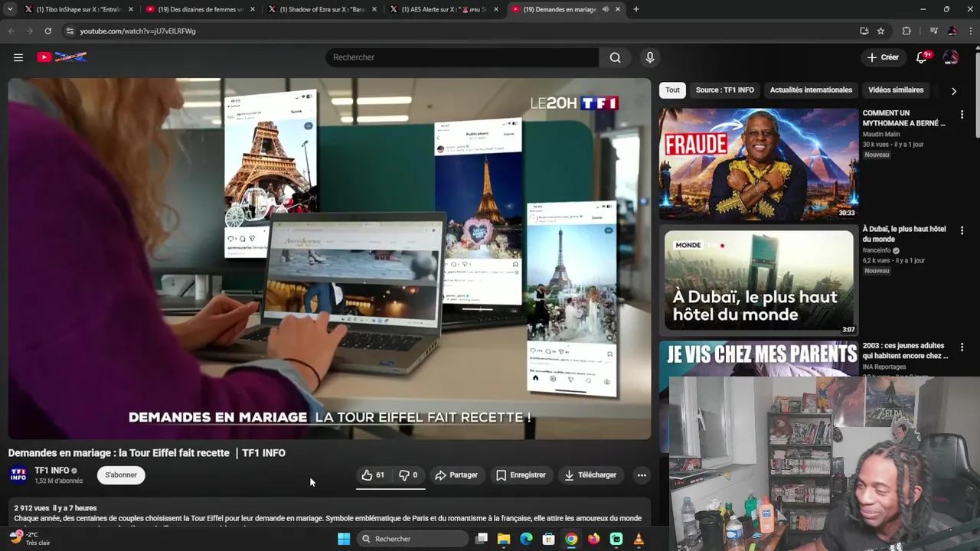
Task: Open the TF1 INFO channel avatar
Action: pos(18,475)
